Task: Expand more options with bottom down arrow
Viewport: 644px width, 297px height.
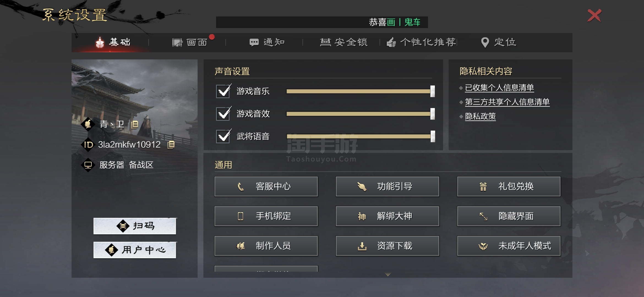Action: (388, 274)
